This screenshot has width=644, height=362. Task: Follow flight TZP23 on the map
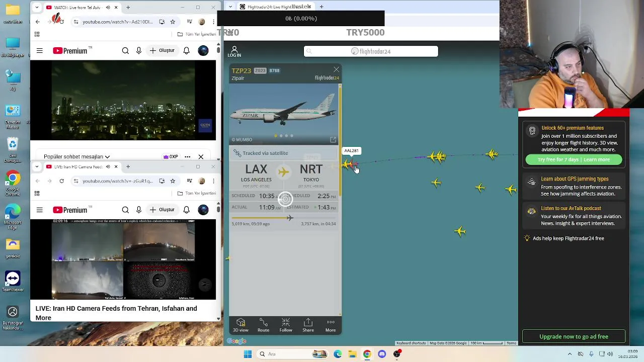tap(286, 325)
